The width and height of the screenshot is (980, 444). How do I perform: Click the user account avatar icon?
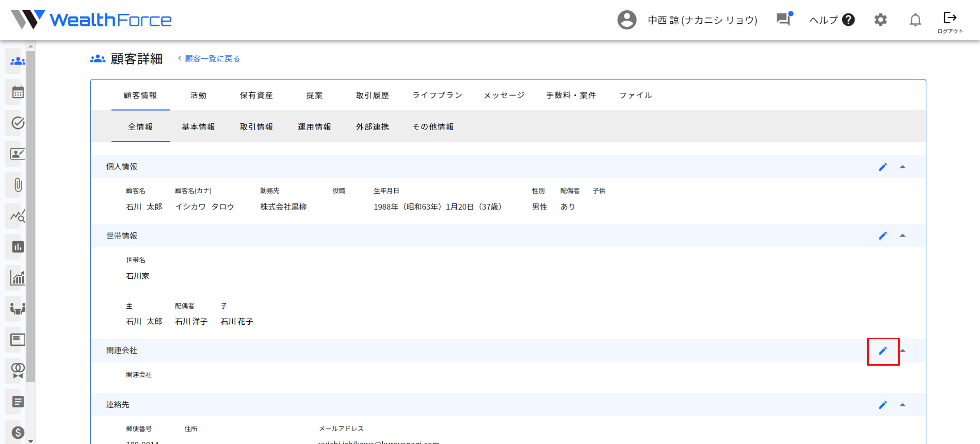click(x=627, y=20)
